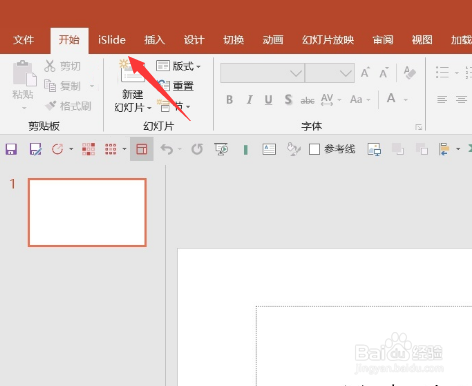Center align text
Viewport: 472px width, 386px height.
point(461,99)
